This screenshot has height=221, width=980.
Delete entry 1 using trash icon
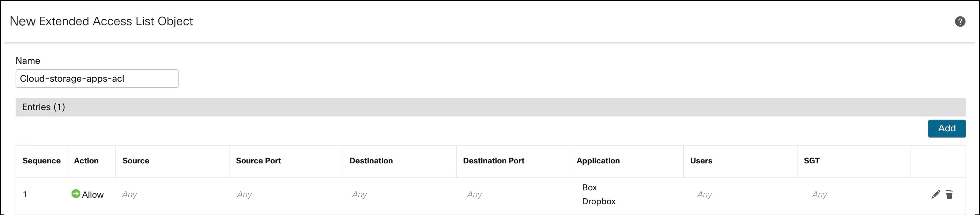(949, 195)
